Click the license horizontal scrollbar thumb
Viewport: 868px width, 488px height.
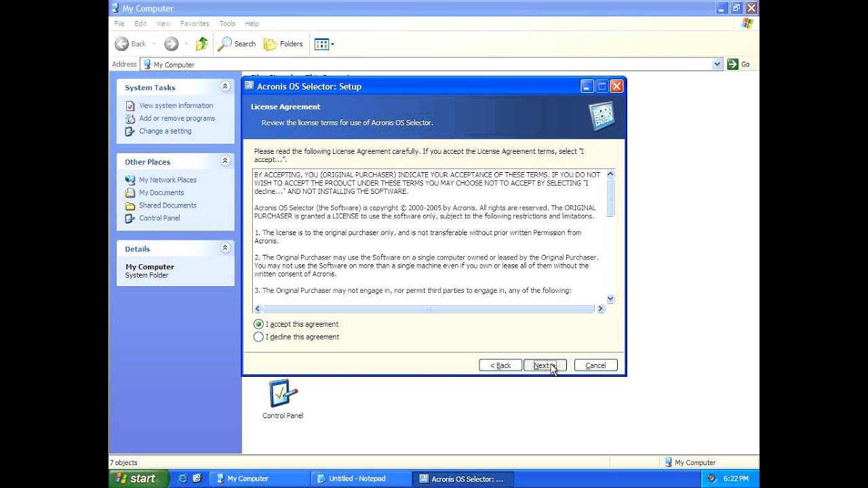click(x=429, y=309)
